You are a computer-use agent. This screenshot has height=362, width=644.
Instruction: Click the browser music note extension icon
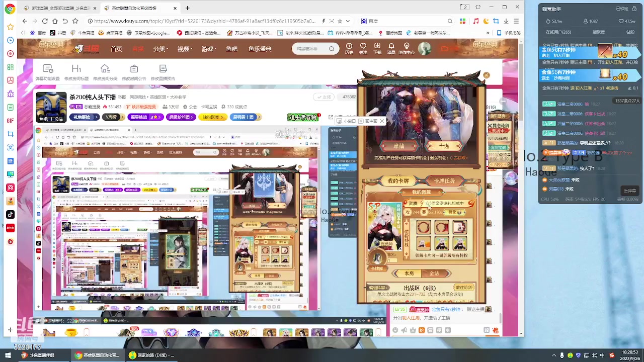(476, 21)
